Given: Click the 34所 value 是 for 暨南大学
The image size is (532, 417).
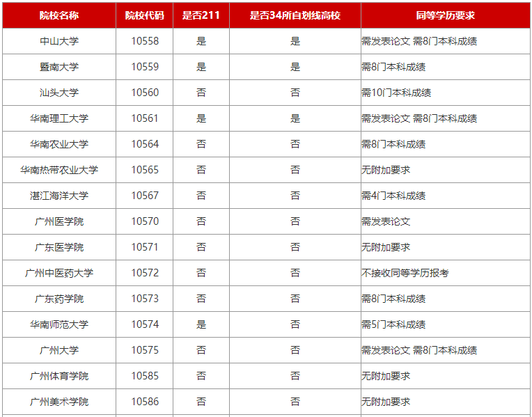Looking at the screenshot, I should tap(295, 67).
